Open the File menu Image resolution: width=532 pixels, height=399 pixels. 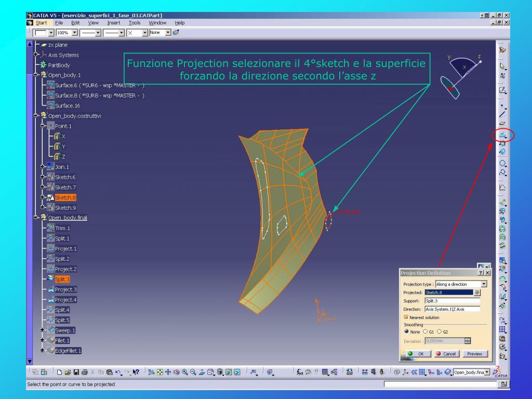coord(59,23)
